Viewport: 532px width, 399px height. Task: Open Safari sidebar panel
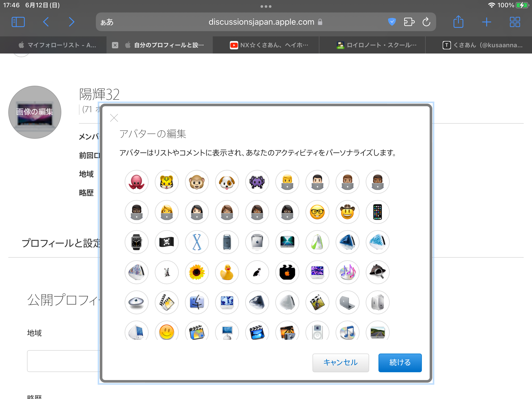pyautogui.click(x=18, y=22)
